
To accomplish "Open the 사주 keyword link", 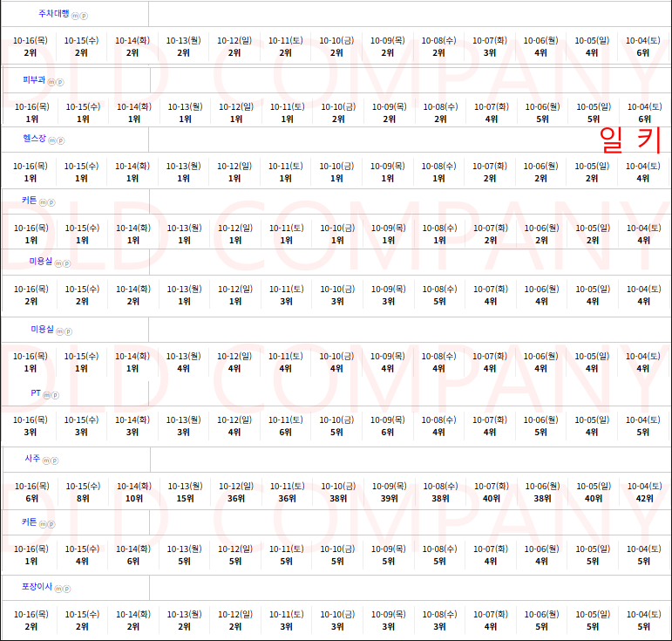I will point(32,459).
